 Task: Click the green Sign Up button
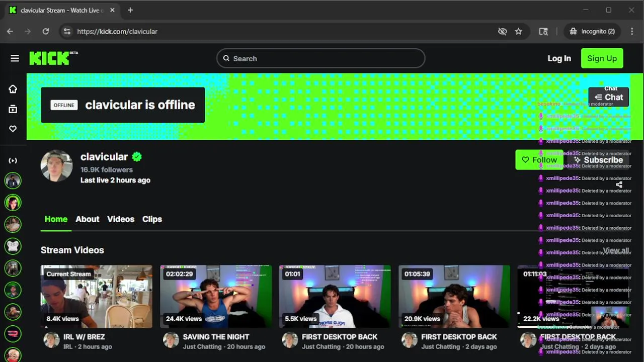pyautogui.click(x=602, y=58)
